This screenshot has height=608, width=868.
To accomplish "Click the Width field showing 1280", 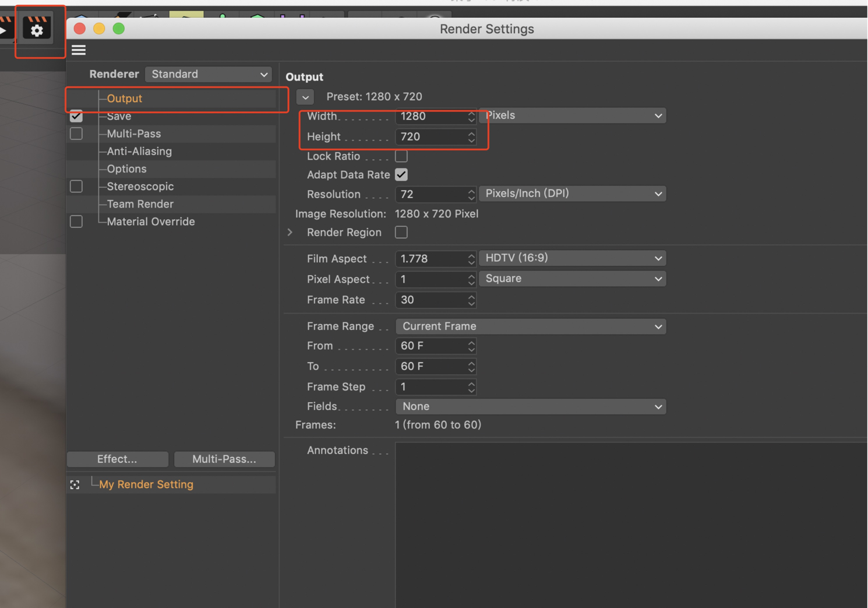I will click(x=436, y=117).
